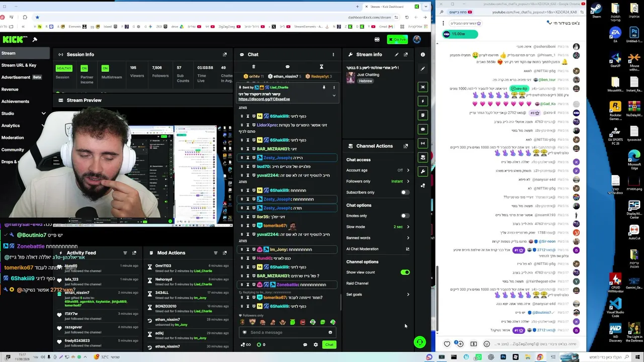Click the green Chat send button
Screen dimensions: 644x362
click(329, 344)
